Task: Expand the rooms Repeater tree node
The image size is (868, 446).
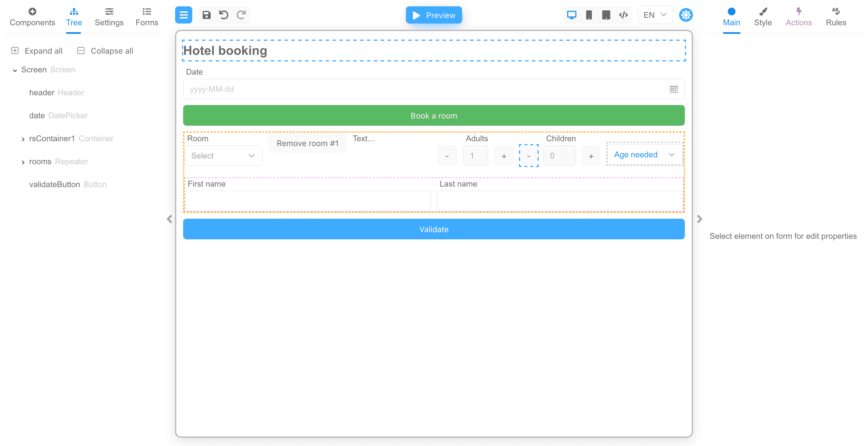Action: click(x=23, y=162)
